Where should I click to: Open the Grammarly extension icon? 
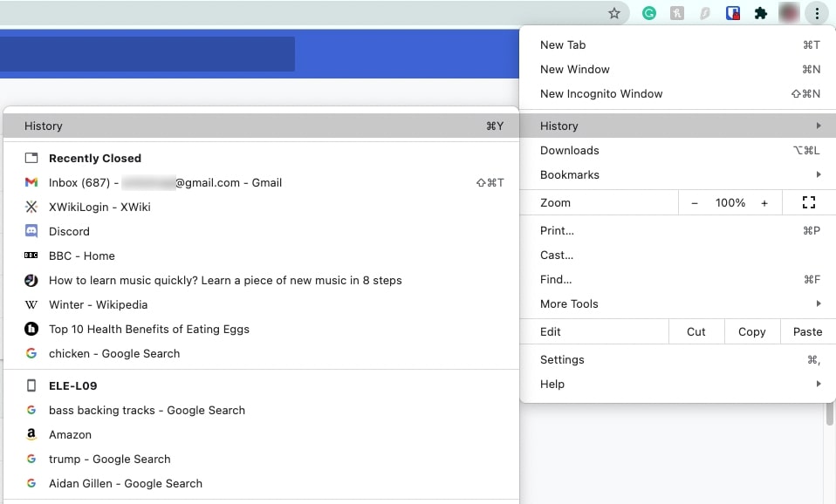(649, 13)
